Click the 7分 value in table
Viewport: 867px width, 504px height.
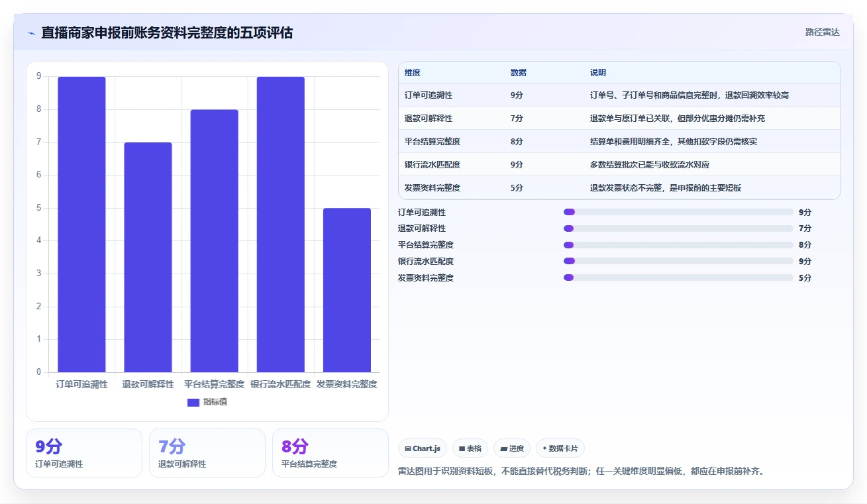click(517, 119)
